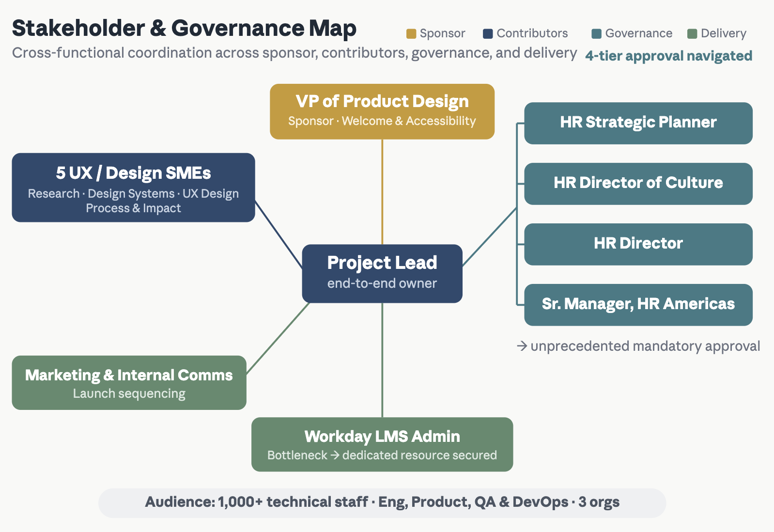Click the "4-tier approval navigated" text
Screen dimensions: 774x532
tap(669, 56)
